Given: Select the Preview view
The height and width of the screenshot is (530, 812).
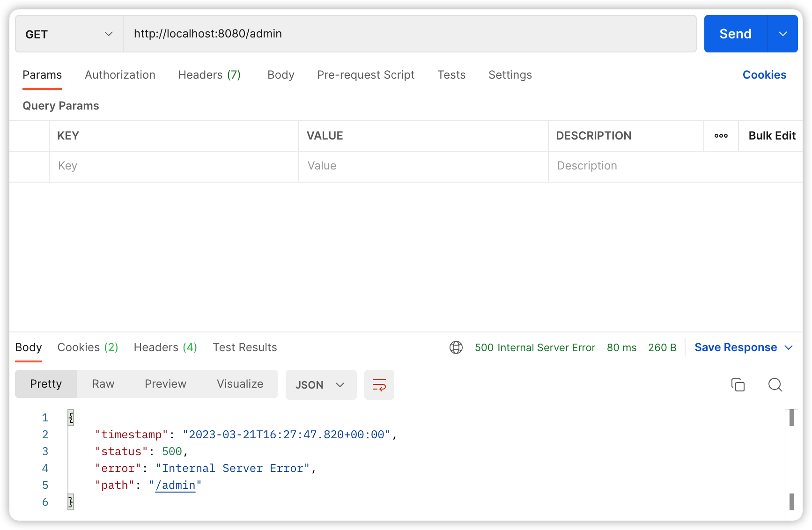Looking at the screenshot, I should pos(166,384).
